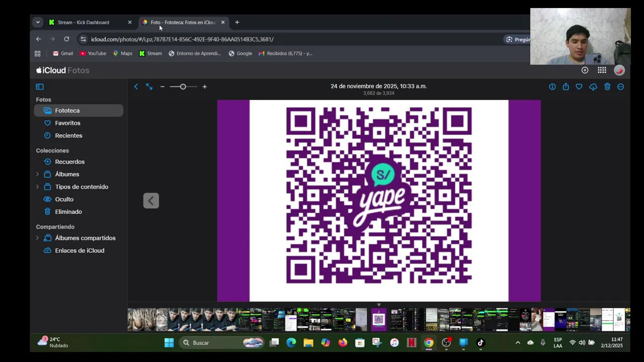
Task: Show previous photo arrow button
Action: [x=151, y=201]
